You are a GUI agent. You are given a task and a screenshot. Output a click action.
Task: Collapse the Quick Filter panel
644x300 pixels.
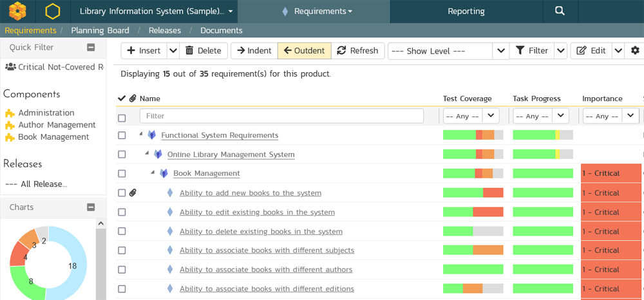pyautogui.click(x=91, y=48)
